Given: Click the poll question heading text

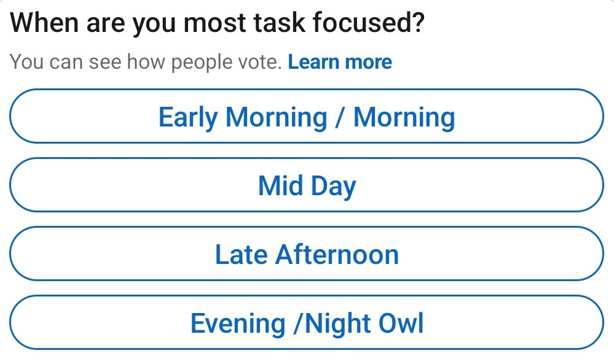Looking at the screenshot, I should point(218,25).
